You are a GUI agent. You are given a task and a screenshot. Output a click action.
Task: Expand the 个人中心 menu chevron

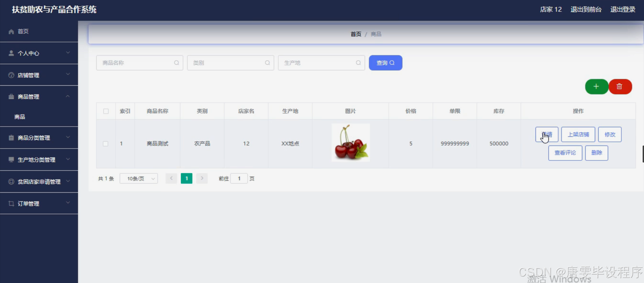[68, 52]
